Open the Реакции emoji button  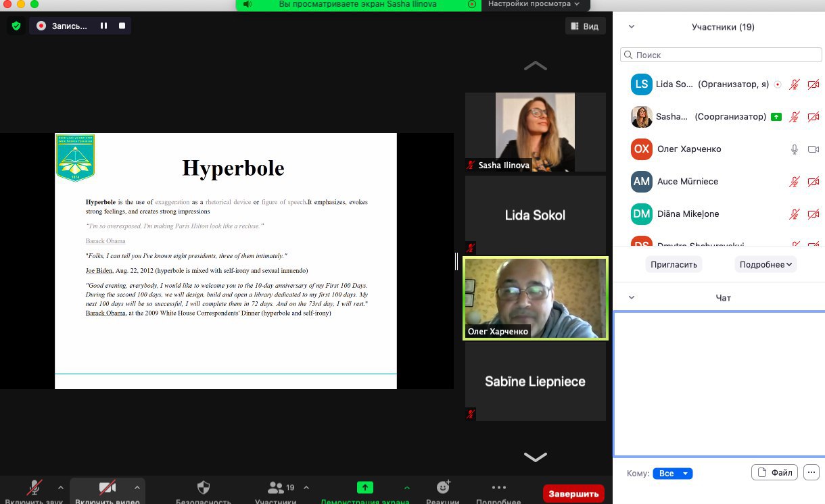click(443, 492)
